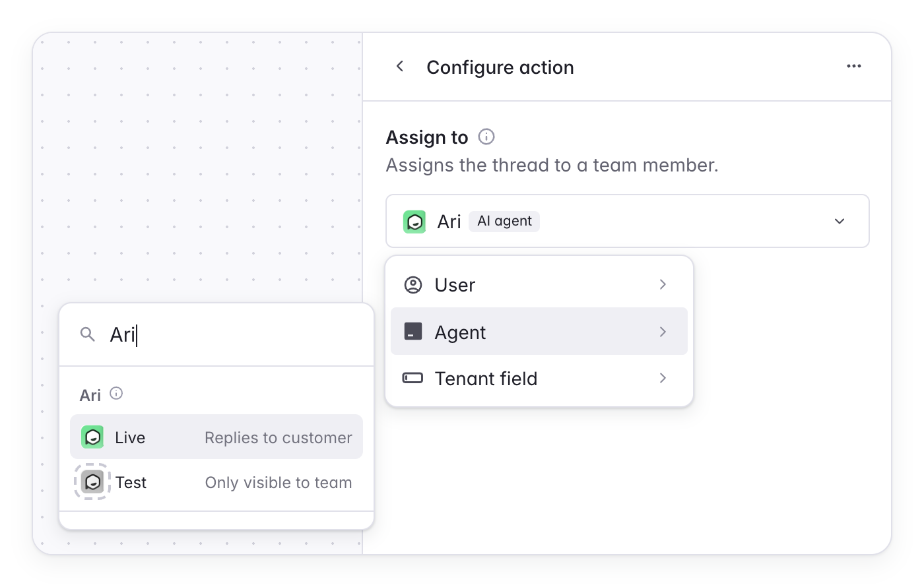Click info icon next to Assign to

pos(486,137)
